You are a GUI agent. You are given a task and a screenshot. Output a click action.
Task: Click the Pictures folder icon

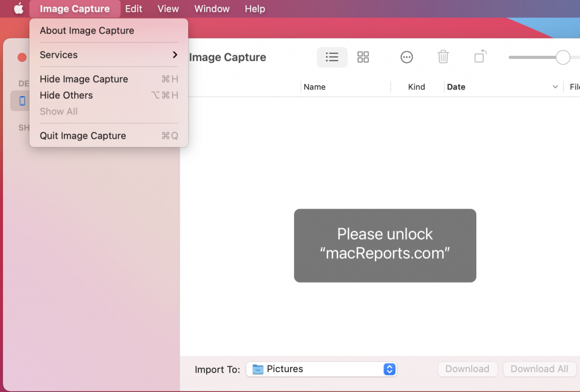[x=258, y=369]
